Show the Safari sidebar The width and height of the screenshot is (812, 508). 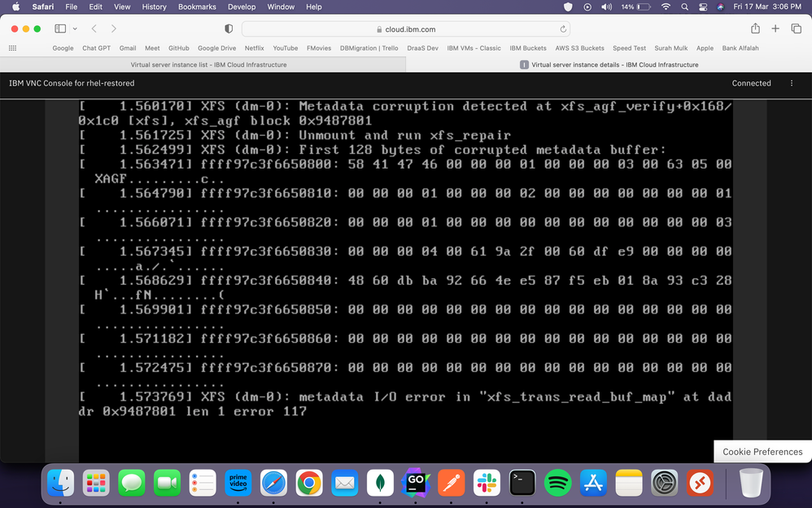(60, 28)
